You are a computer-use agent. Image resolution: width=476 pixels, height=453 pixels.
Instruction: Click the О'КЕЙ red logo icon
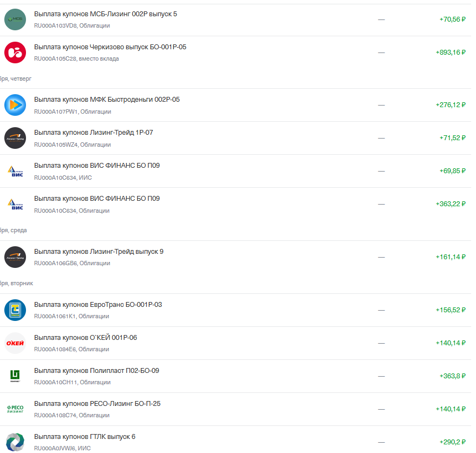pos(15,343)
